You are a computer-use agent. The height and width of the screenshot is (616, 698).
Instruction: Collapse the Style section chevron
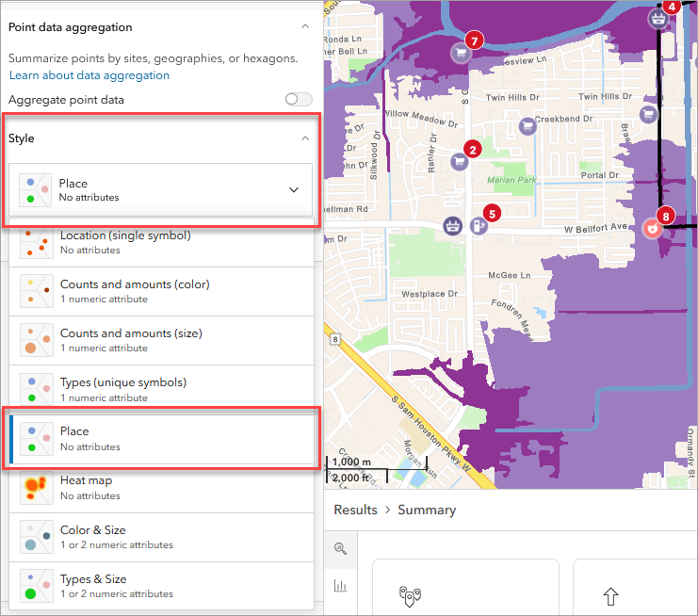305,138
